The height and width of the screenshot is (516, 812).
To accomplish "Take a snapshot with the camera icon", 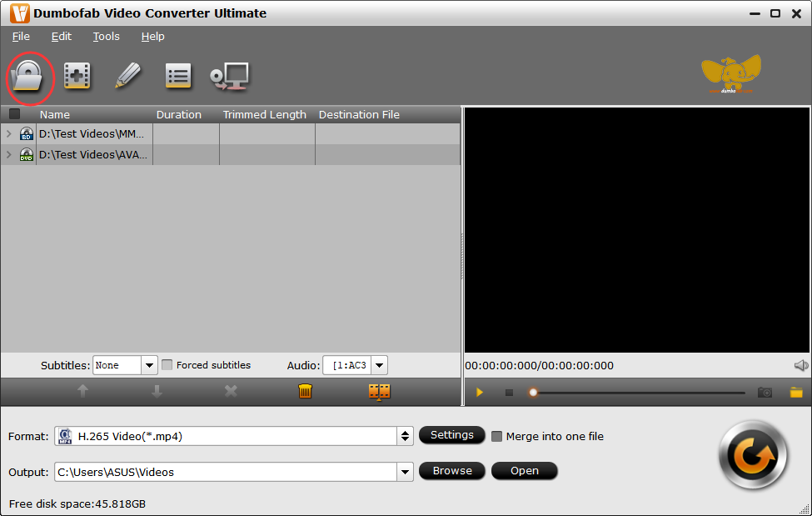I will click(765, 392).
